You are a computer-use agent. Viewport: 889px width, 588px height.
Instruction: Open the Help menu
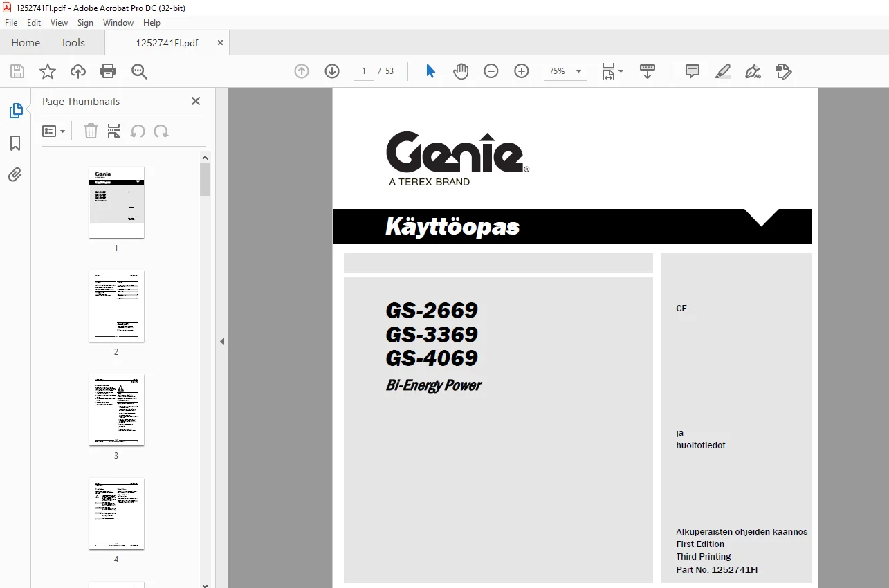tap(152, 23)
